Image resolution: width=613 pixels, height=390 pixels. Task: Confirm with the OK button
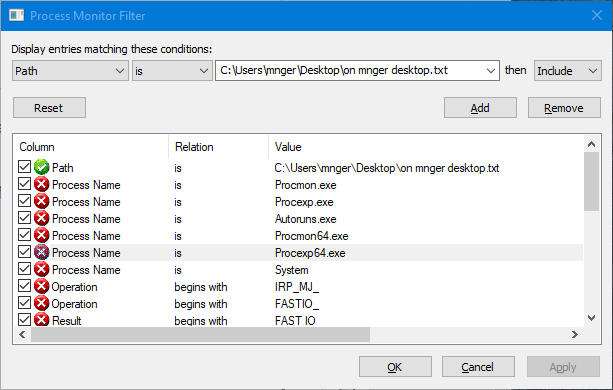coord(395,367)
